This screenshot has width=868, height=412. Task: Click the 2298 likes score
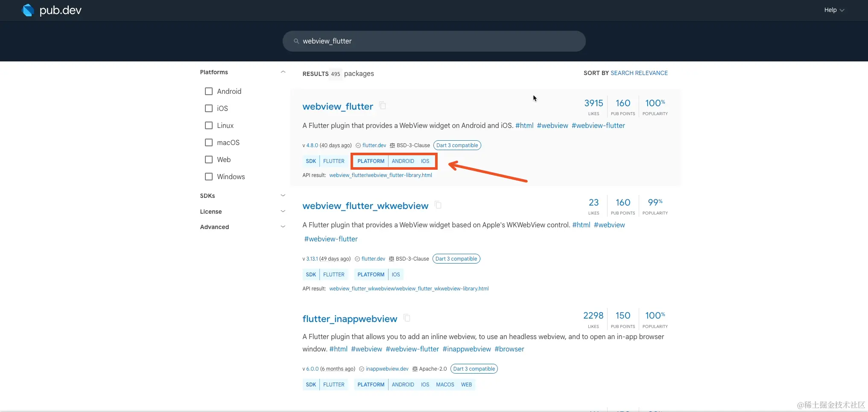coord(593,316)
